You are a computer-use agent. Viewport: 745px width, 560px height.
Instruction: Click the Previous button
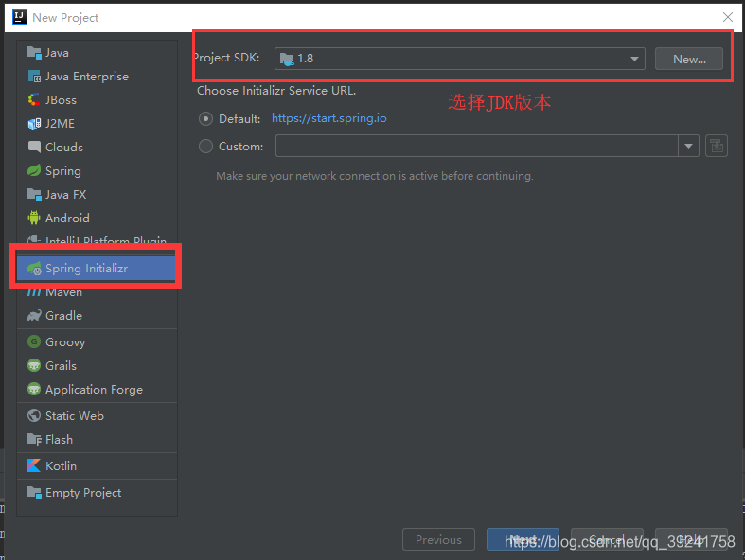438,539
